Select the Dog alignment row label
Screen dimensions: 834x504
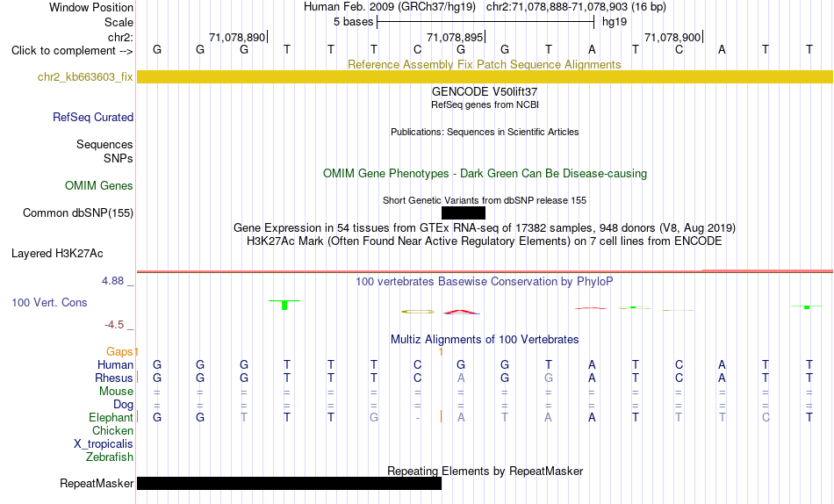point(123,405)
